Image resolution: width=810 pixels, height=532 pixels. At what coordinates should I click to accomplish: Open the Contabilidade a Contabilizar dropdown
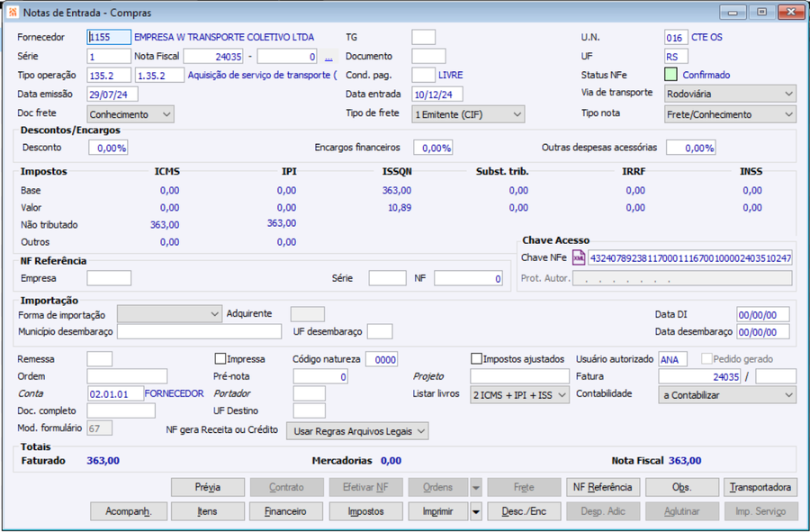727,395
